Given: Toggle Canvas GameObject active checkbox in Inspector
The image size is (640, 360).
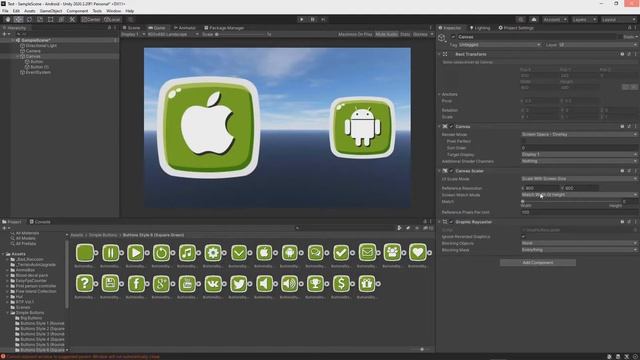Looking at the screenshot, I should [453, 37].
